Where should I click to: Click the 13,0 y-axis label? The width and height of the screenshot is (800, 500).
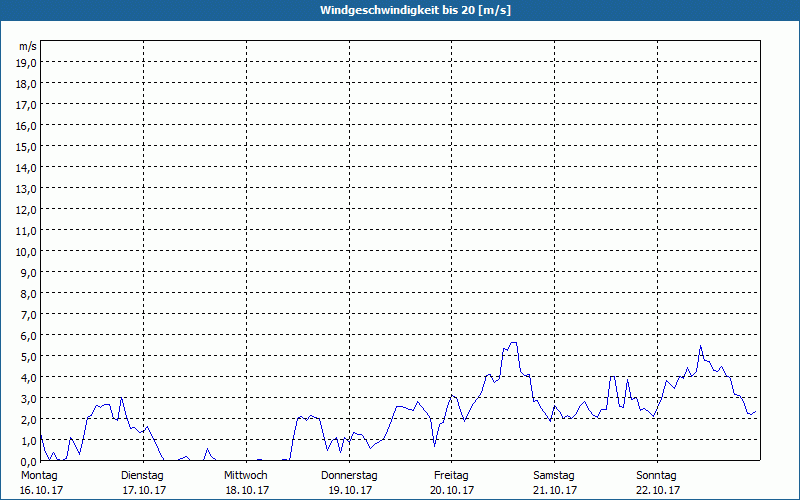coord(26,189)
